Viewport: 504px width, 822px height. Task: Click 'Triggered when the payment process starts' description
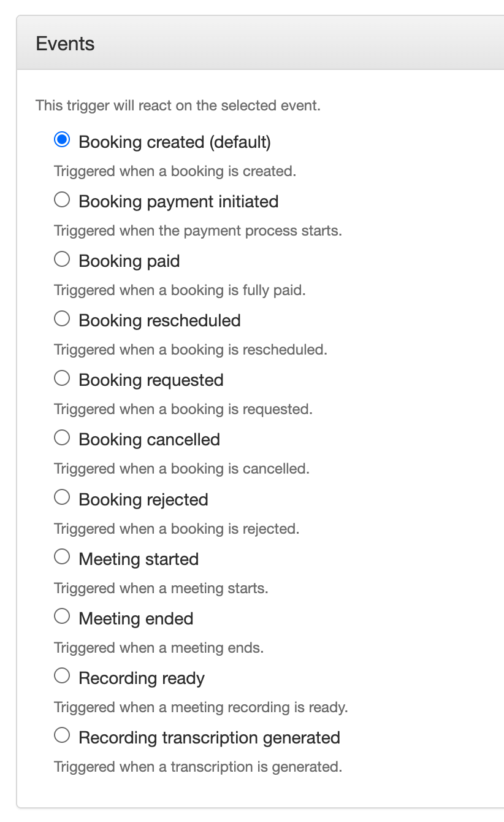click(x=197, y=231)
